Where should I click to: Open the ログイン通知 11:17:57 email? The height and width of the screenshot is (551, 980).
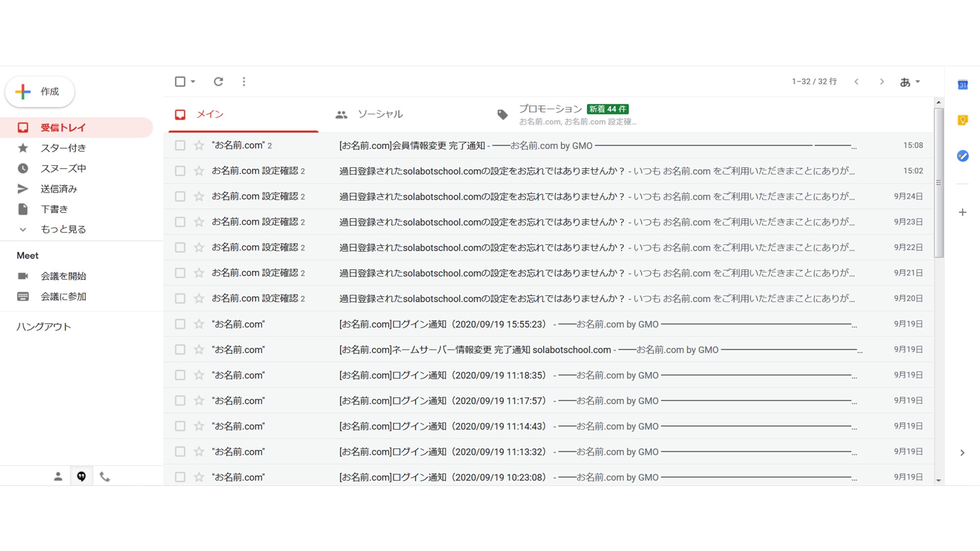[x=549, y=401]
